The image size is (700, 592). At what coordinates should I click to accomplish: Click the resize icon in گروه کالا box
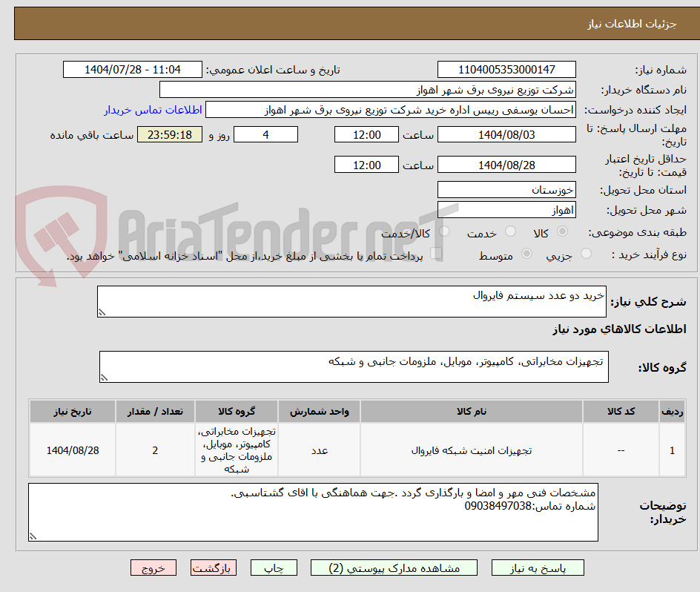(x=106, y=377)
